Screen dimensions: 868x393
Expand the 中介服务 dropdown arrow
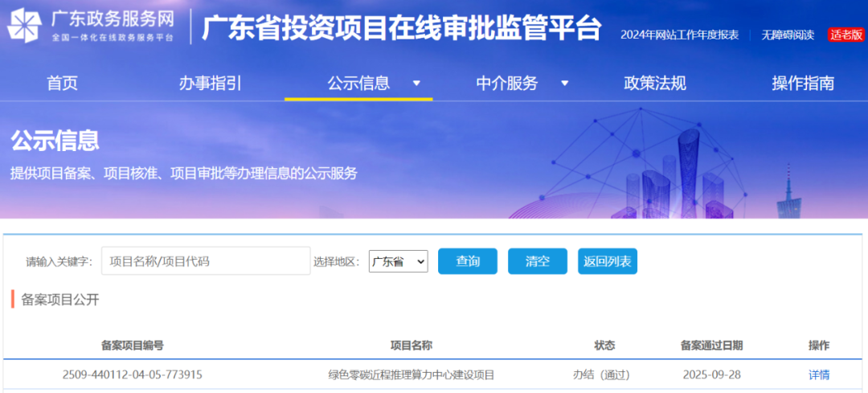[565, 84]
